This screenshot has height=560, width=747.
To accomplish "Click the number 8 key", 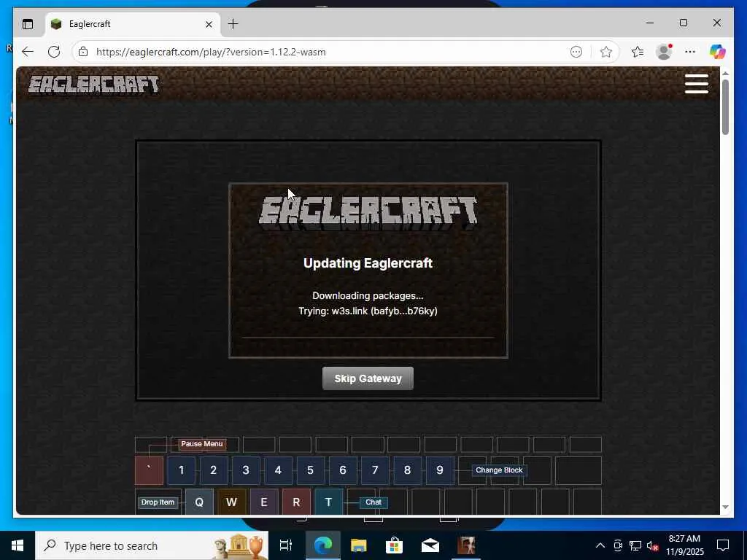I will tap(407, 470).
